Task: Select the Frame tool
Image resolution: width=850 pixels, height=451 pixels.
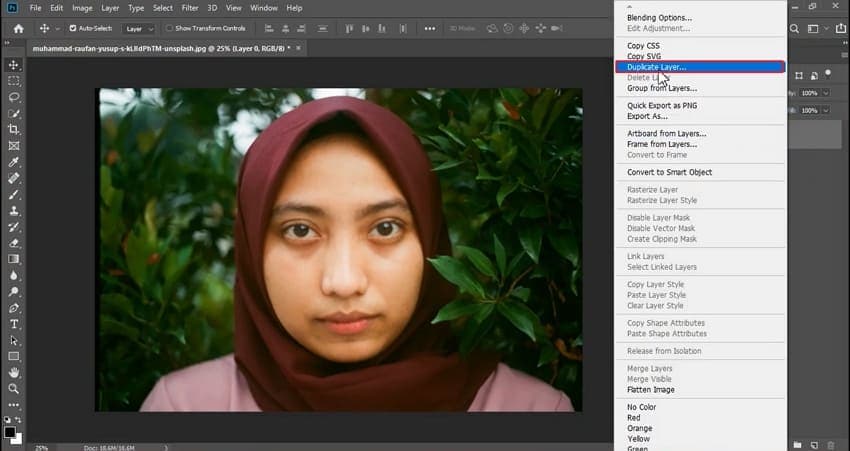Action: click(x=14, y=146)
